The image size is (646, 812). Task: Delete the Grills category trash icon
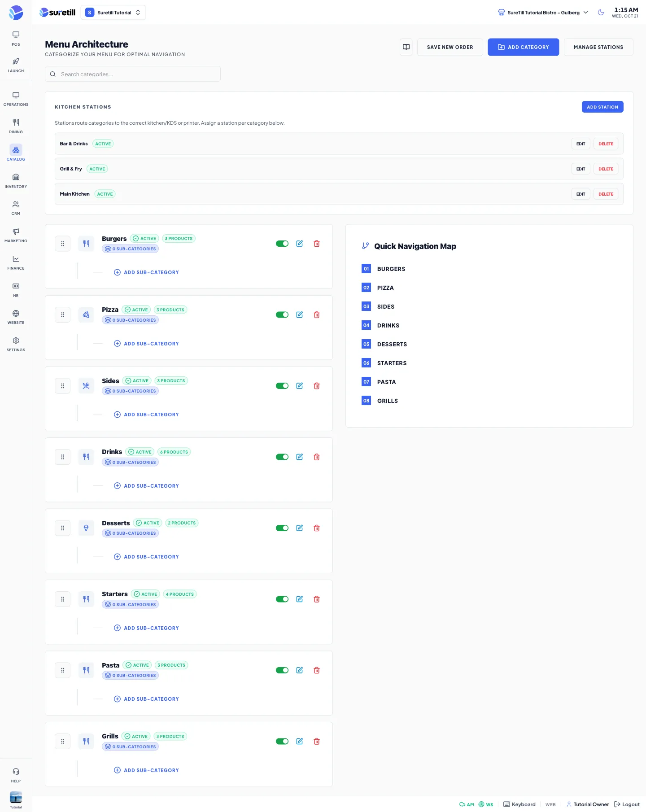pyautogui.click(x=317, y=742)
